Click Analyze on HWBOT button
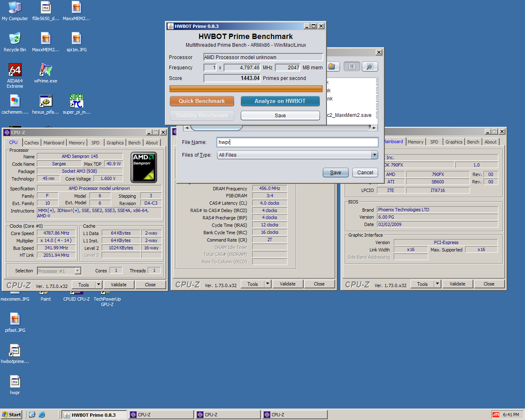This screenshot has height=420, width=525. 280,101
